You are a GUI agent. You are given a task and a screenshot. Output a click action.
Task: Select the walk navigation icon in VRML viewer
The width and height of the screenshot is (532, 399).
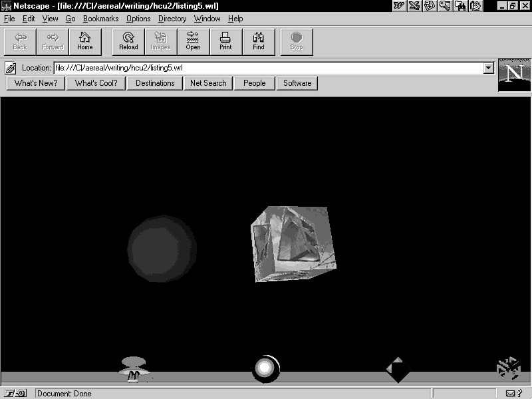(134, 370)
